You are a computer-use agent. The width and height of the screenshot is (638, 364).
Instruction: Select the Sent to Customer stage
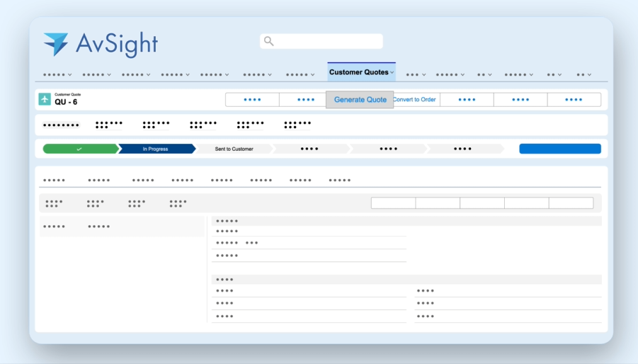tap(234, 149)
